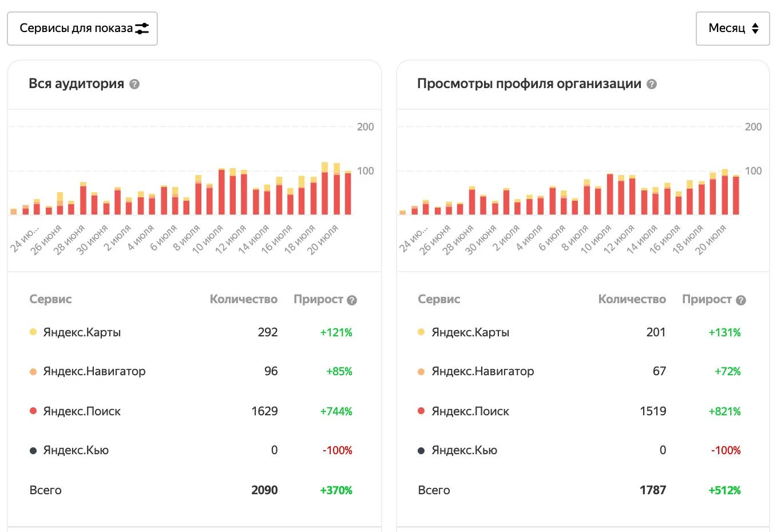Click the 'Просмотры профиля организации' card heading

[x=529, y=84]
